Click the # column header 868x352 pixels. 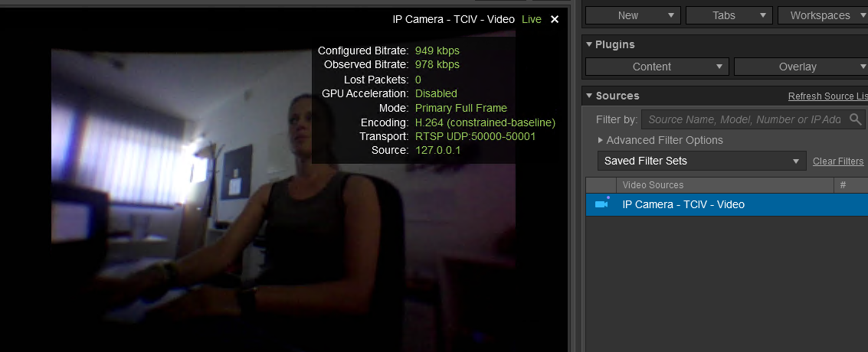[850, 185]
